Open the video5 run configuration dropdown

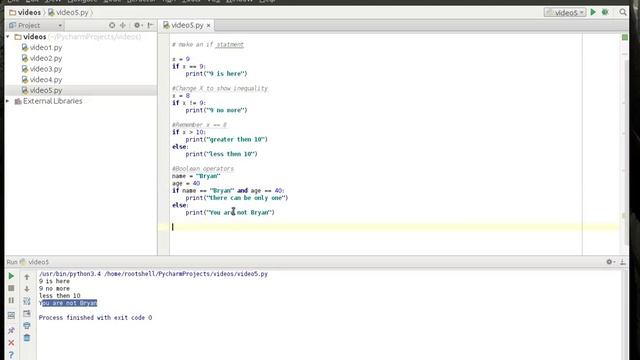[565, 13]
